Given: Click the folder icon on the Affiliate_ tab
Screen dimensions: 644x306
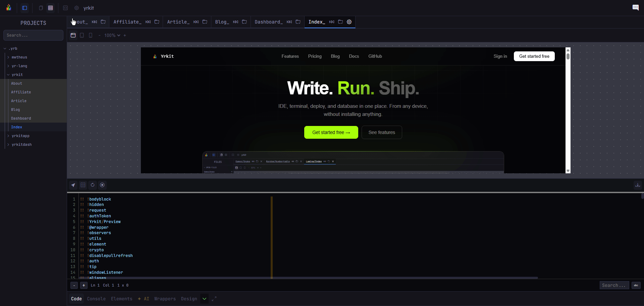Looking at the screenshot, I should 157,22.
